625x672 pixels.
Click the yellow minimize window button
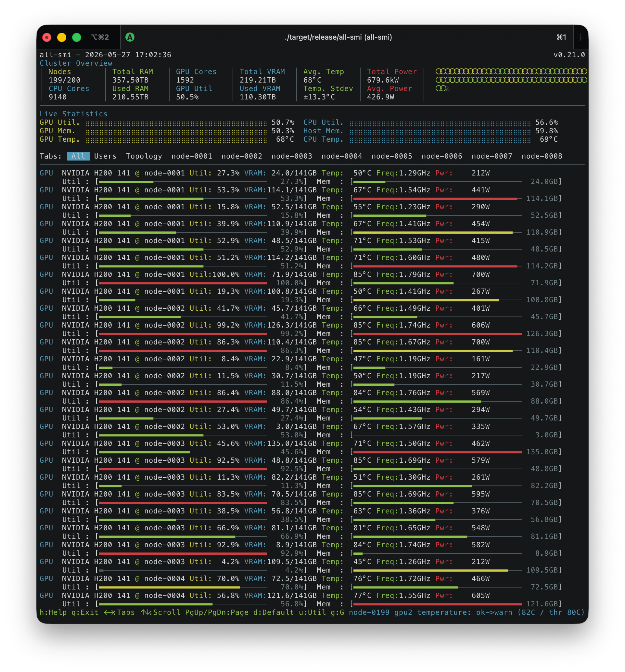pos(62,37)
